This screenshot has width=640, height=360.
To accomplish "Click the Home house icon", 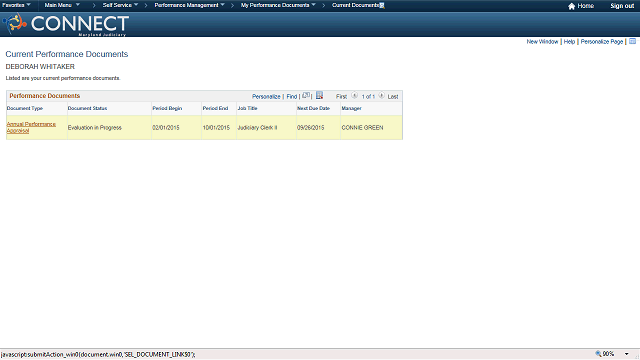I will [x=571, y=6].
